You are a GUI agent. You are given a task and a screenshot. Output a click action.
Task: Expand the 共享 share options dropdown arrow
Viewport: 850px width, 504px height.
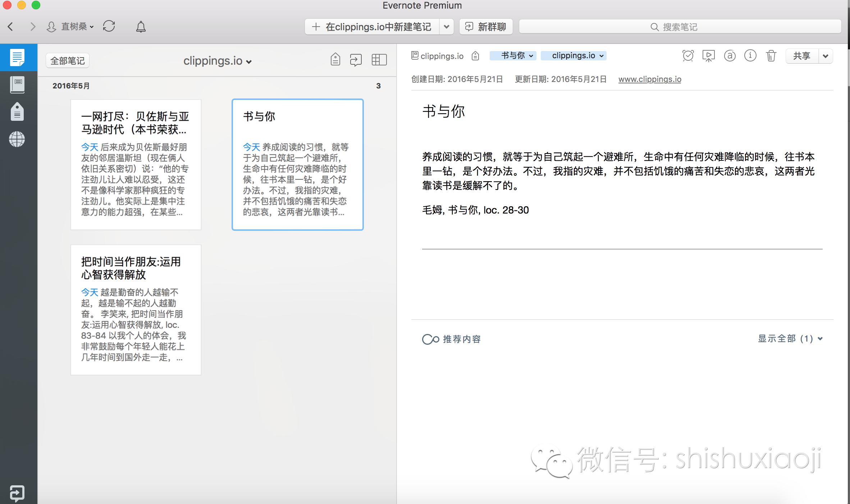(x=825, y=56)
